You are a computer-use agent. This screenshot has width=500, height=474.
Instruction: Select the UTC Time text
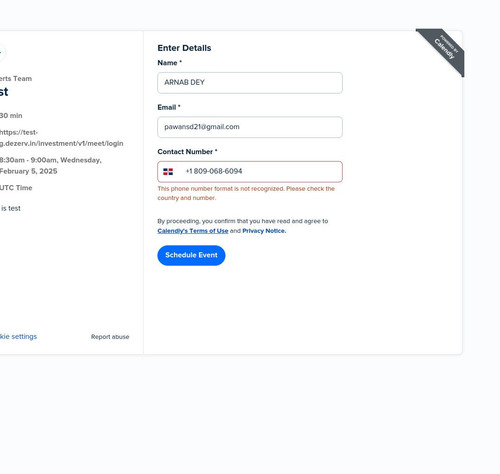16,188
